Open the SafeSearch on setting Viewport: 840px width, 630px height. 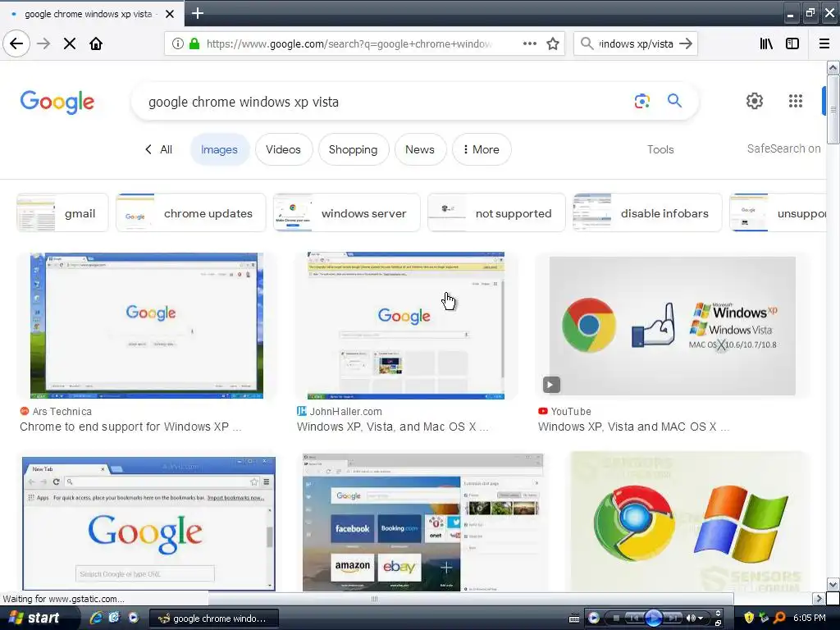coord(783,148)
